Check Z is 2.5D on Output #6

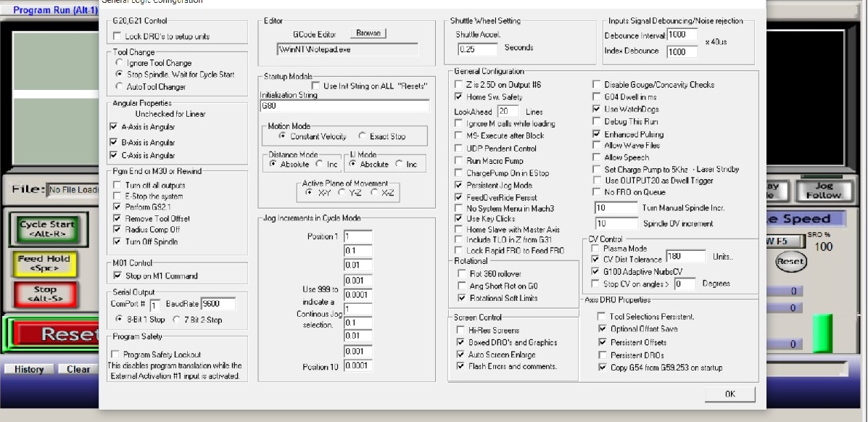458,84
